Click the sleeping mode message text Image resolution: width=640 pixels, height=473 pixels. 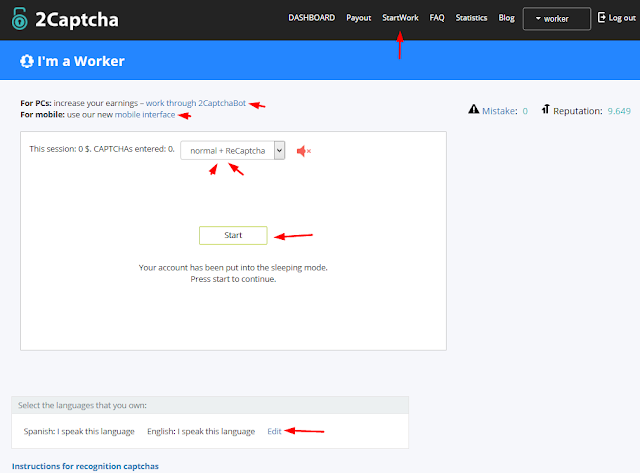coord(233,268)
